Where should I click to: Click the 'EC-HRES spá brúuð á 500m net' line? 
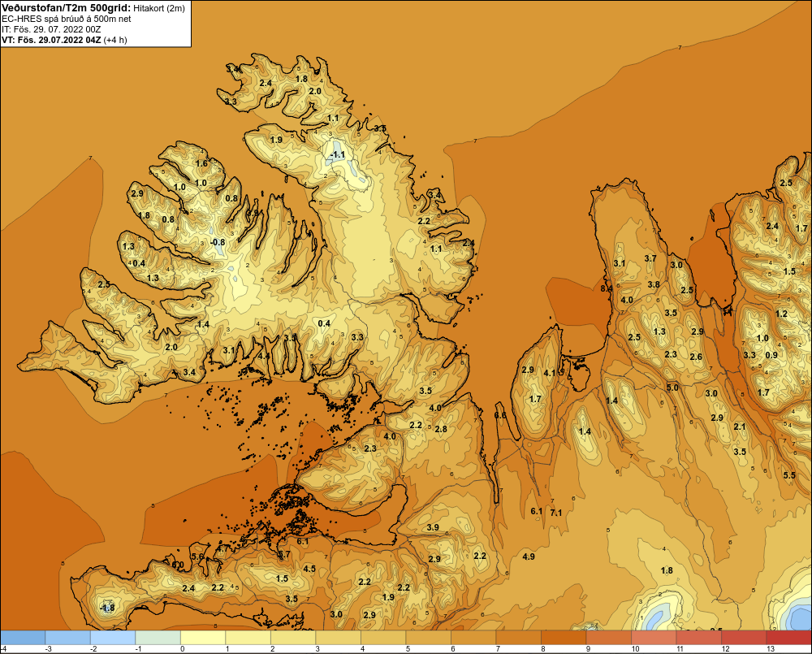tap(67, 19)
